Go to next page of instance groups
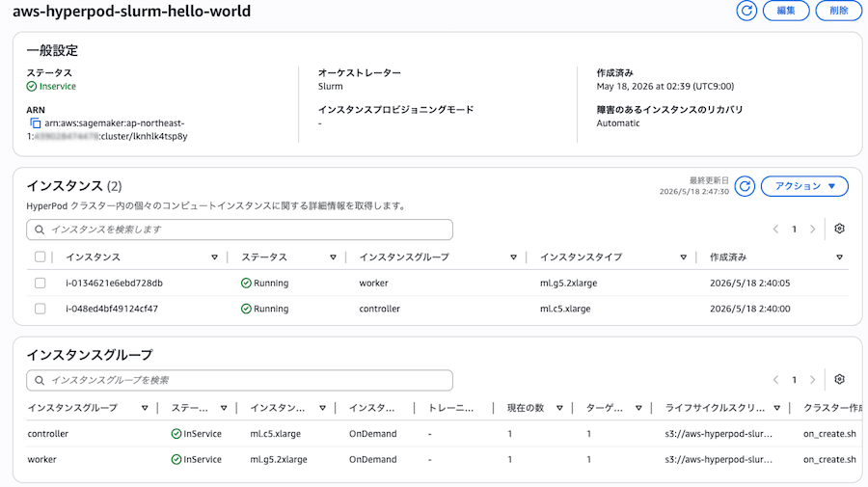This screenshot has width=868, height=487. click(x=813, y=380)
